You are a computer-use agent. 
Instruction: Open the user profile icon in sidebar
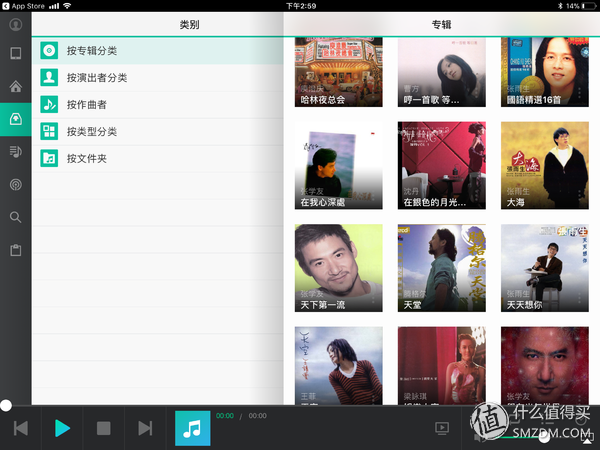16,25
